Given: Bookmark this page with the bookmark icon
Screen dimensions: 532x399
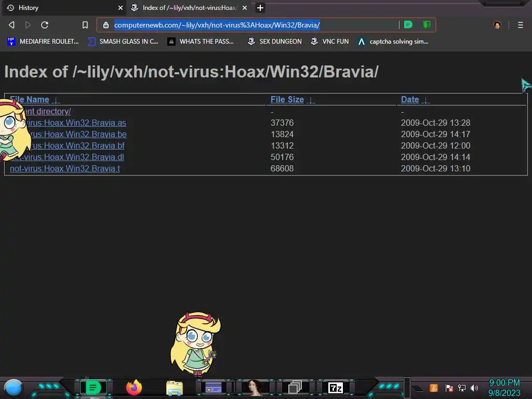Looking at the screenshot, I should [85, 25].
